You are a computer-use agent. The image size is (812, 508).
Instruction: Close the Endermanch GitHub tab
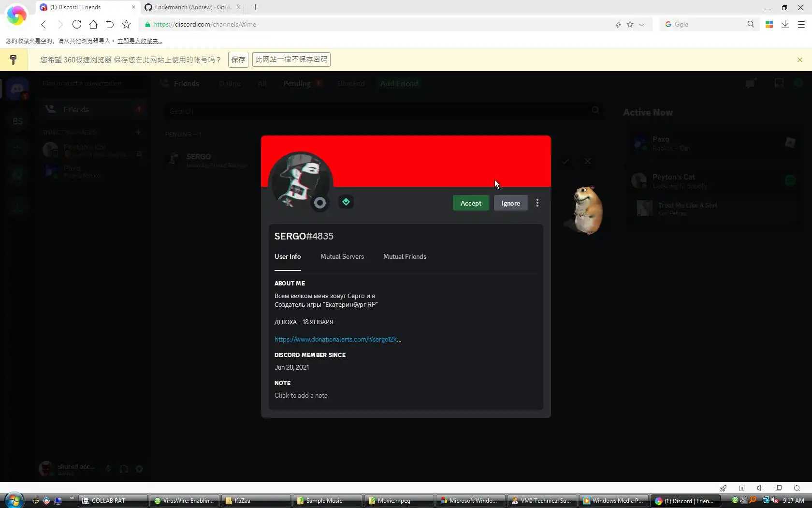238,7
